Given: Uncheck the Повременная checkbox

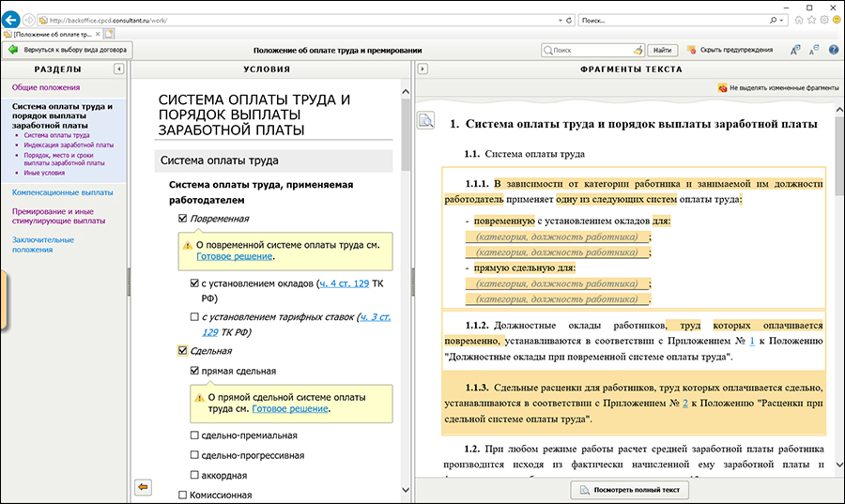Looking at the screenshot, I should pyautogui.click(x=183, y=219).
